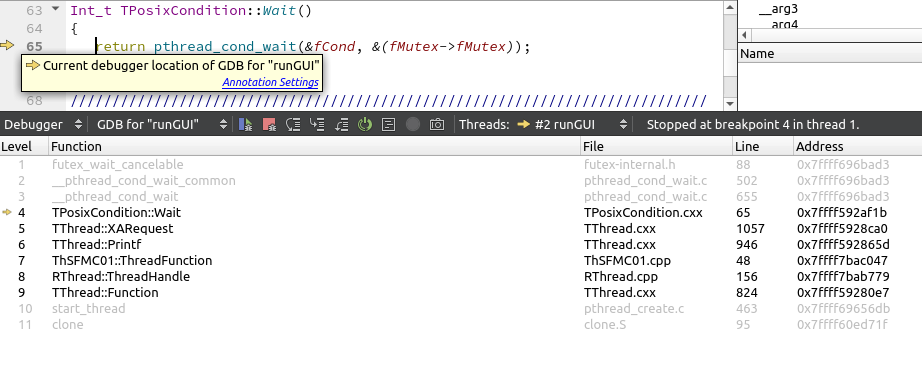Click line number cell 1057
The height and width of the screenshot is (381, 922).
pos(750,229)
